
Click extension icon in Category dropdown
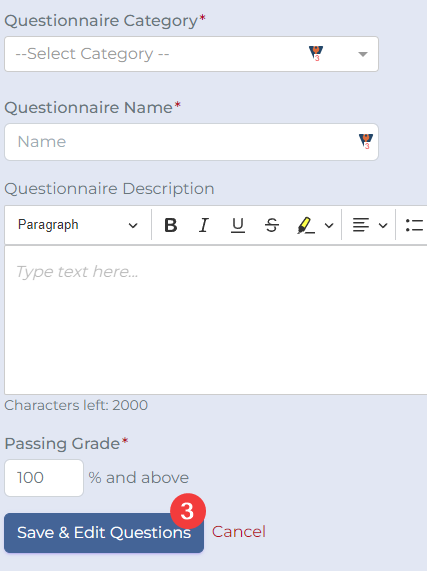tap(316, 54)
